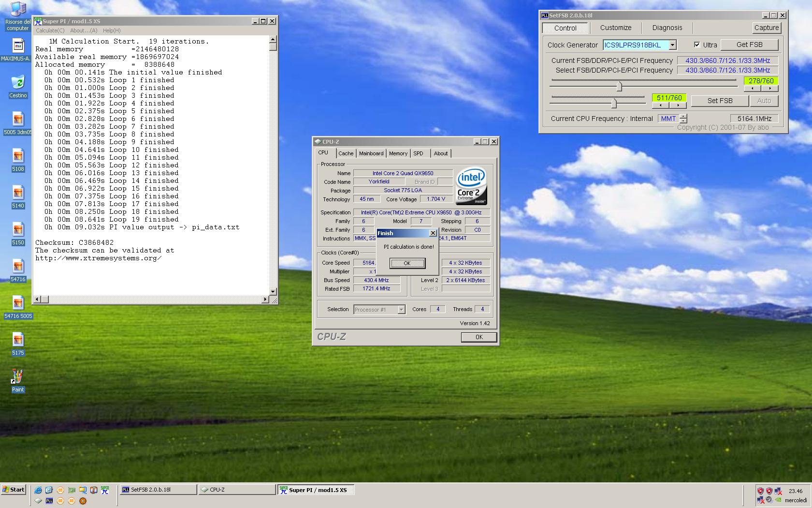The image size is (812, 508).
Task: Launch Internet Explorer from Quick Launch
Action: 38,490
